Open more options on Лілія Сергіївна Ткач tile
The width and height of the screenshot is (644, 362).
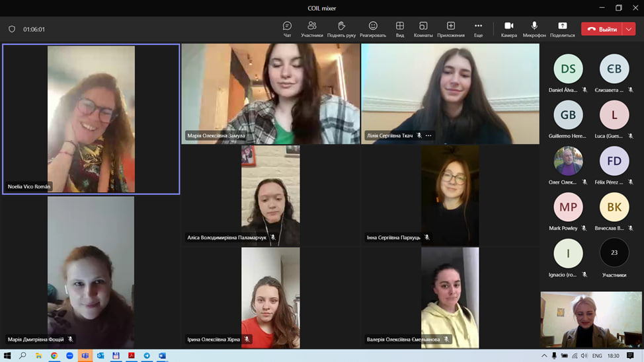pyautogui.click(x=428, y=135)
